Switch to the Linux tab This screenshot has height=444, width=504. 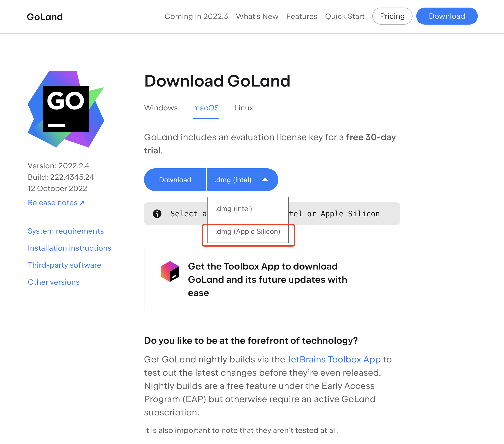tap(244, 108)
